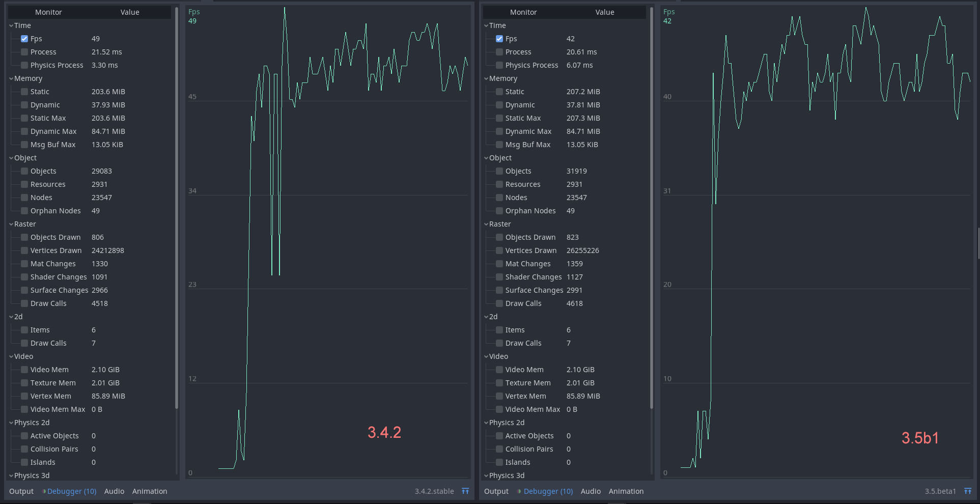Enable the Objects Drawn monitor in the 3.5.beta1 panel
Image resolution: width=980 pixels, height=504 pixels.
click(499, 237)
